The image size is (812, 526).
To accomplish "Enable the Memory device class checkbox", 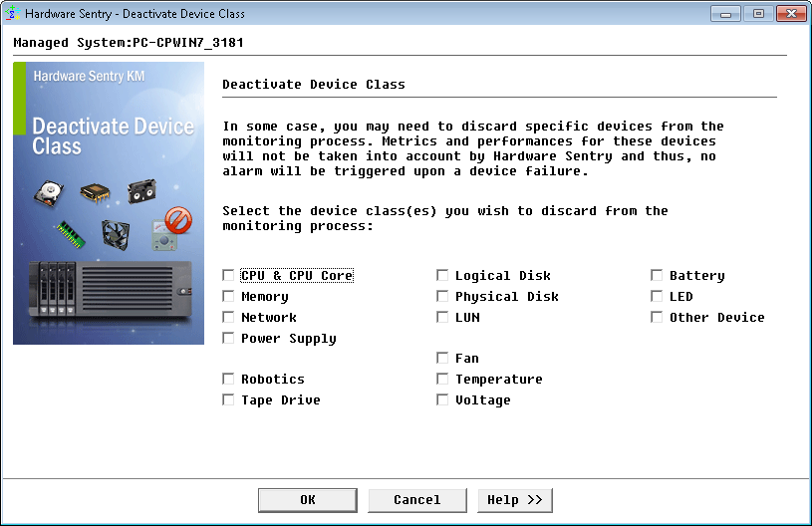I will pyautogui.click(x=228, y=296).
